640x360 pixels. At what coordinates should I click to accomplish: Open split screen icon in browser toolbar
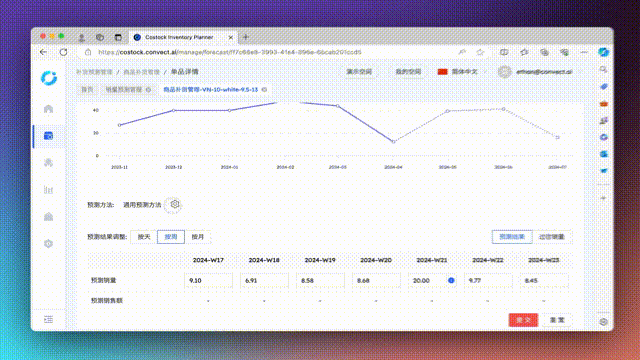click(504, 52)
